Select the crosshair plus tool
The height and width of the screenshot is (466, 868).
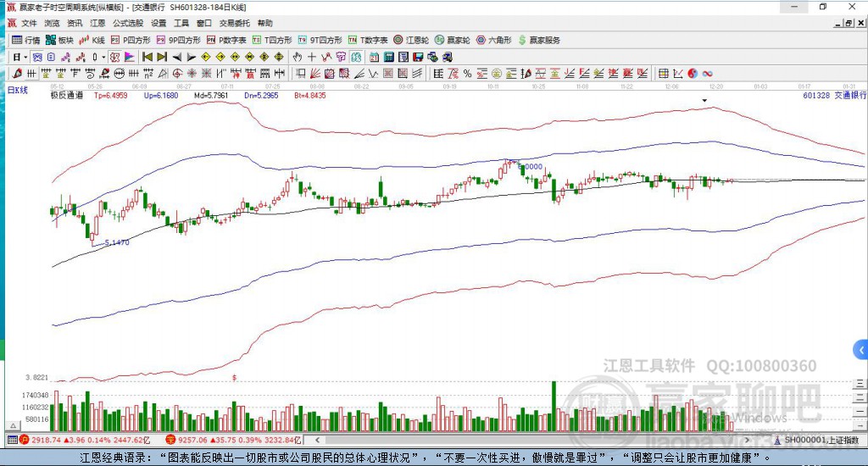tap(312, 57)
